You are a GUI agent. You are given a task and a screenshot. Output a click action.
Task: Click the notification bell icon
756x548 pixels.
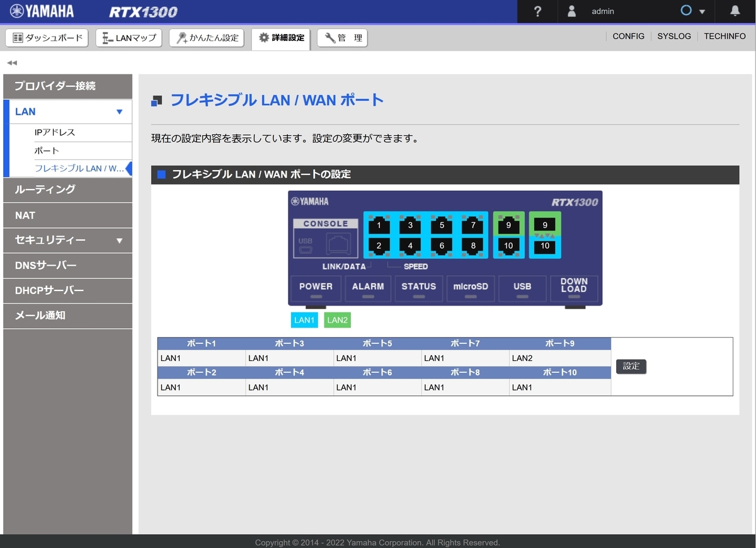(735, 11)
